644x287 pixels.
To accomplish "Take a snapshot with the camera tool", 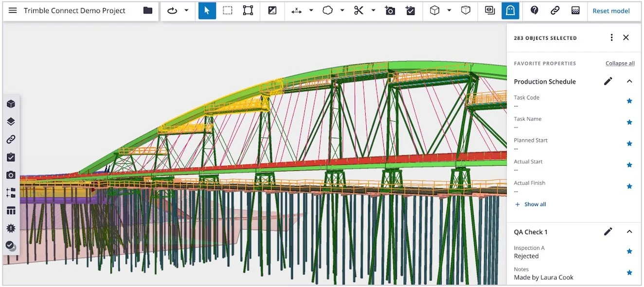I will 390,10.
